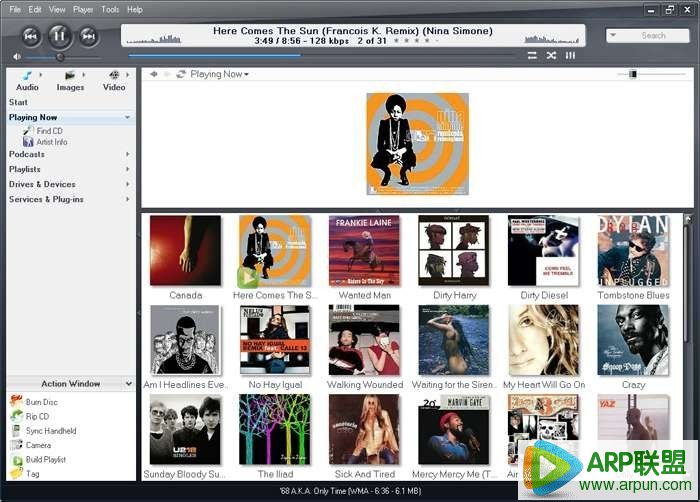Select the Wanted Man album thumbnail

click(364, 251)
